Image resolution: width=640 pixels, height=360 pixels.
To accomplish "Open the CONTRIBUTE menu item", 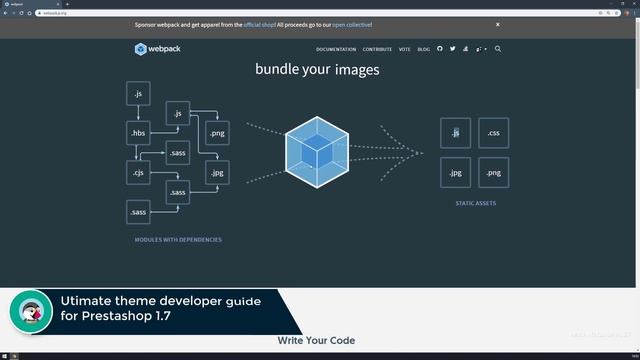I will click(x=377, y=49).
